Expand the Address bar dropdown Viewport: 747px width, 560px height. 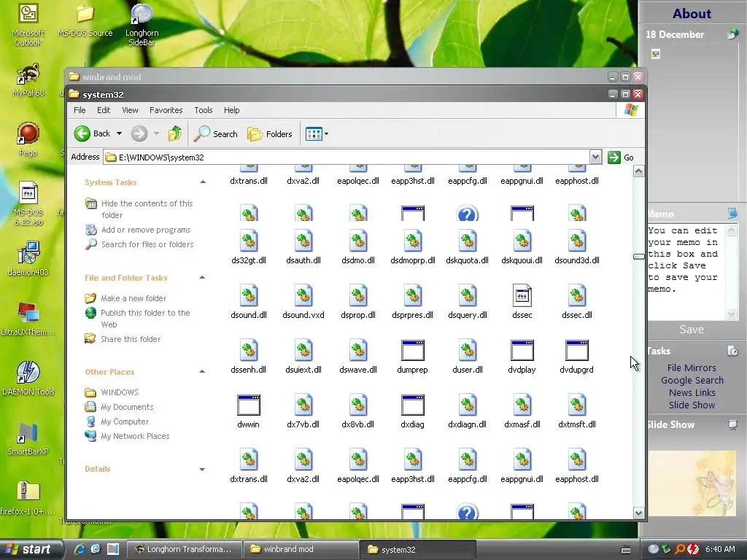pyautogui.click(x=595, y=157)
